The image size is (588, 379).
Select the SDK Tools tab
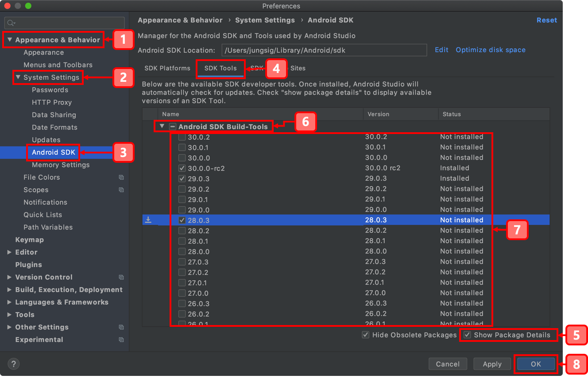(x=220, y=68)
